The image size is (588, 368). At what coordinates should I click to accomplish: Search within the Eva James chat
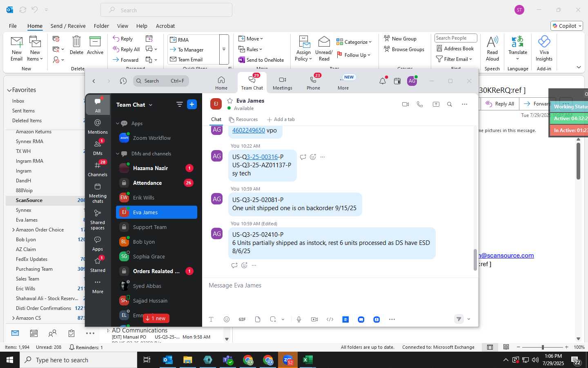450,104
